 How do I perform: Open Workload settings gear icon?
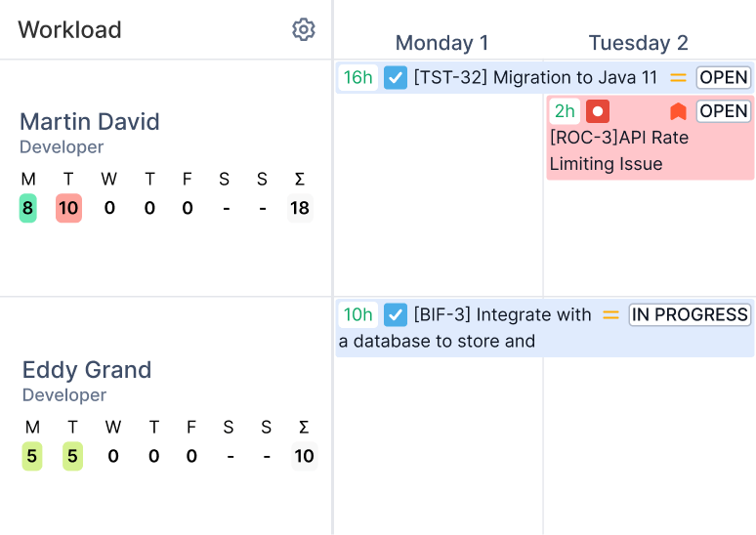click(304, 30)
